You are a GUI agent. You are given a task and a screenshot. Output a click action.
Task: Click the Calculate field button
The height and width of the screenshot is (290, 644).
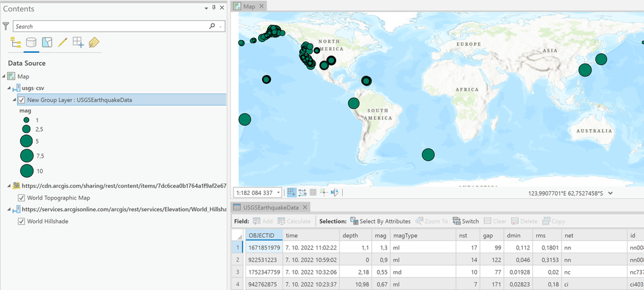294,222
